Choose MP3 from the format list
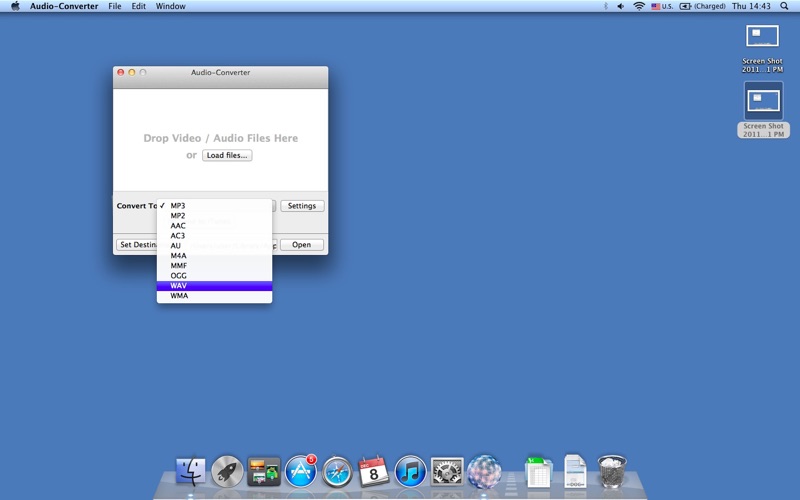 [214, 206]
